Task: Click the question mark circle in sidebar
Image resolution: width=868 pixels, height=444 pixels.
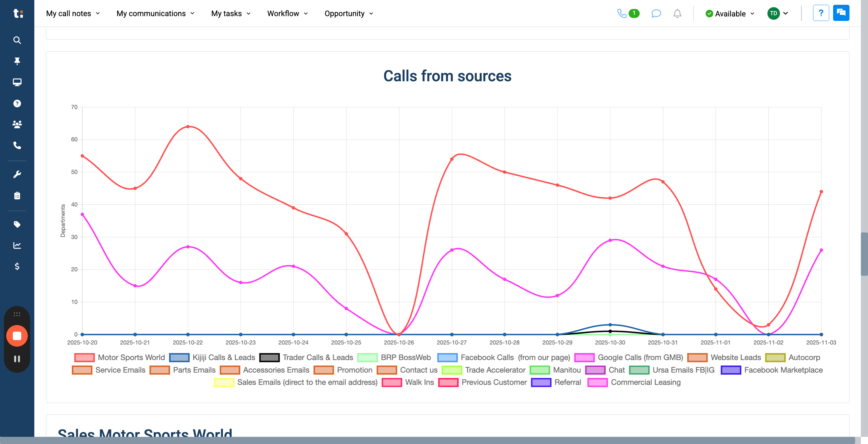Action: pos(17,104)
